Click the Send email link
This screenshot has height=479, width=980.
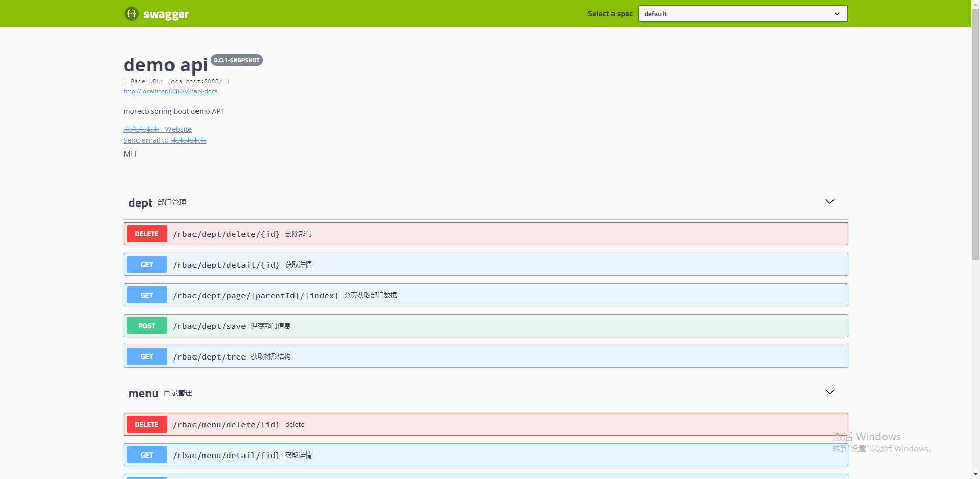click(x=164, y=140)
